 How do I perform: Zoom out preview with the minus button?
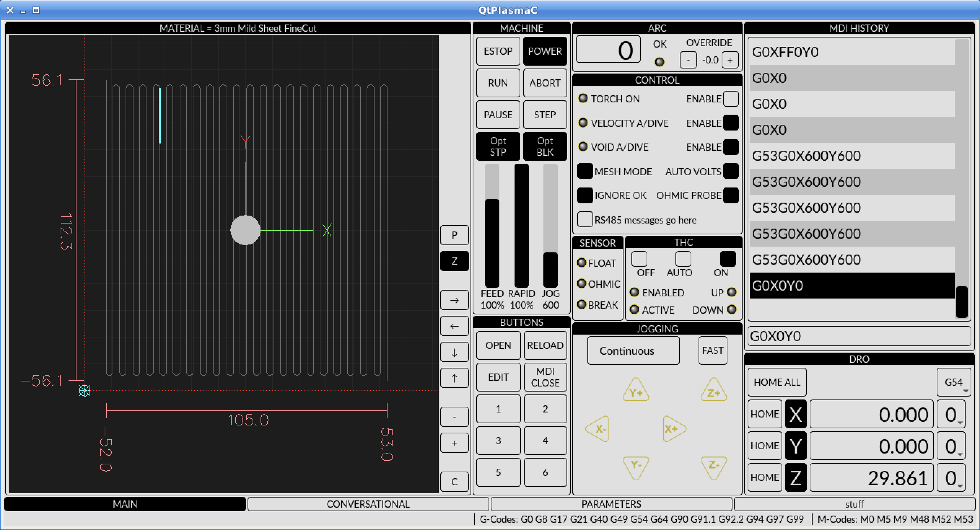click(x=454, y=417)
